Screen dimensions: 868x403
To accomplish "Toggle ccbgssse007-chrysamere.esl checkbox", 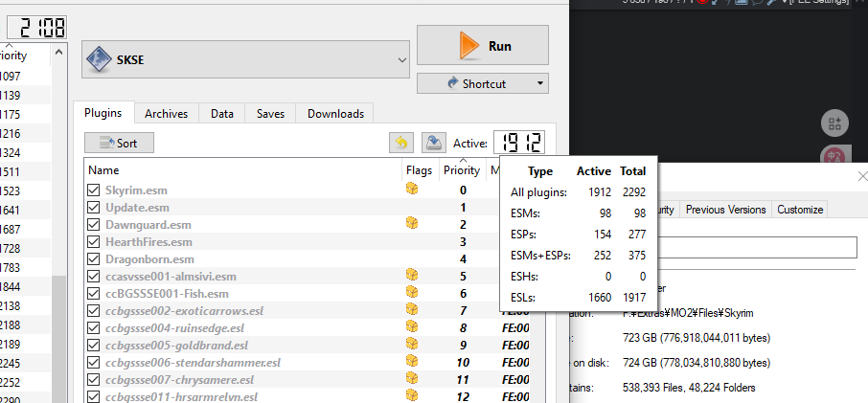I will point(93,380).
